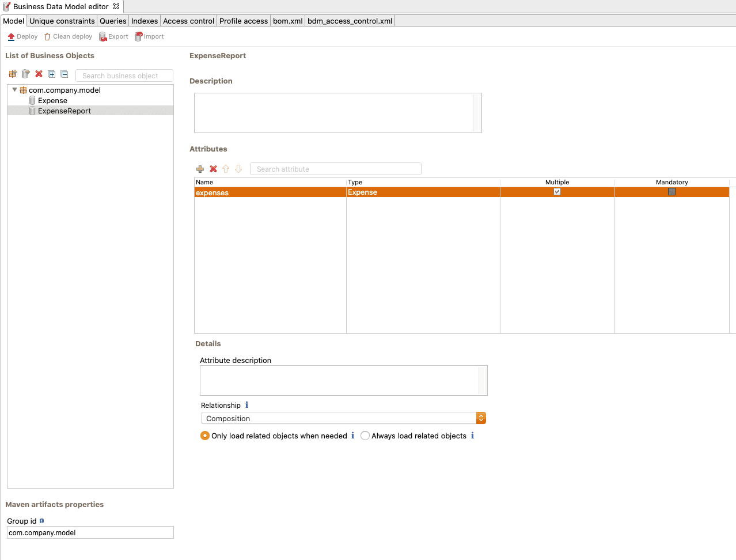Add a new attribute to ExpenseReport
The height and width of the screenshot is (560, 736).
(200, 169)
